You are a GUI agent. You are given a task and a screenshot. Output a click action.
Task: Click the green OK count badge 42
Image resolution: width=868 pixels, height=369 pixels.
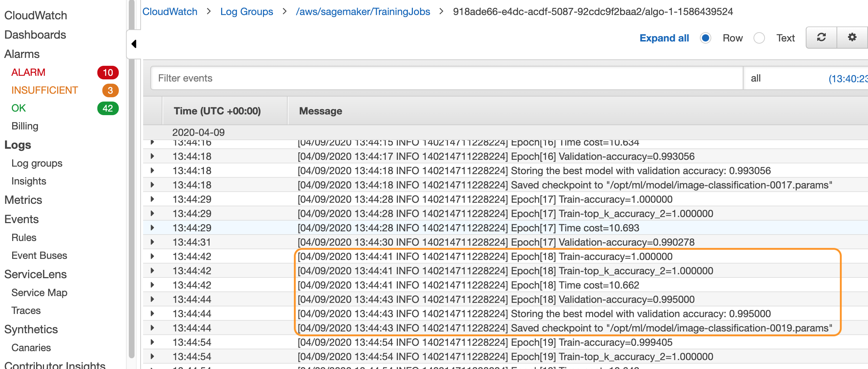(x=108, y=108)
